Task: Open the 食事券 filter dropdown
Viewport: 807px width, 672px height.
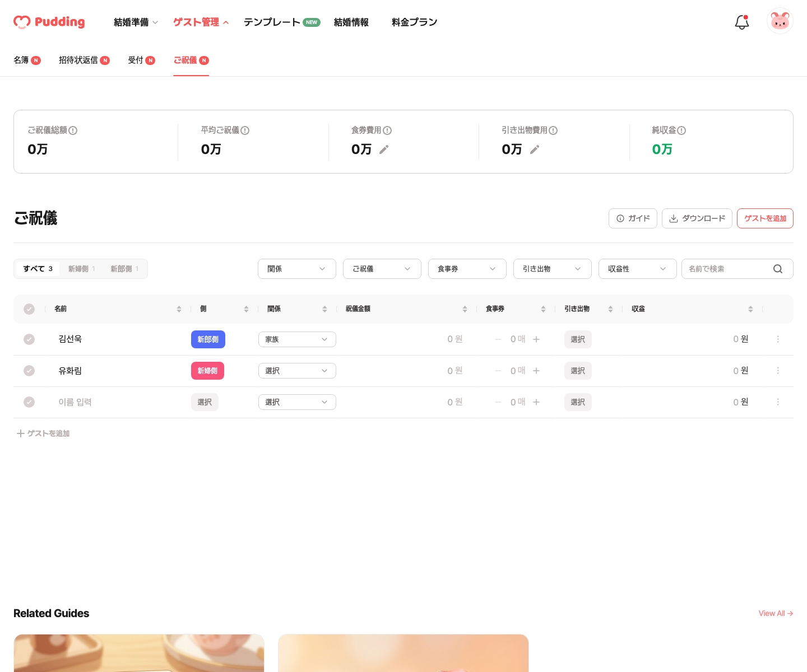Action: coord(467,269)
